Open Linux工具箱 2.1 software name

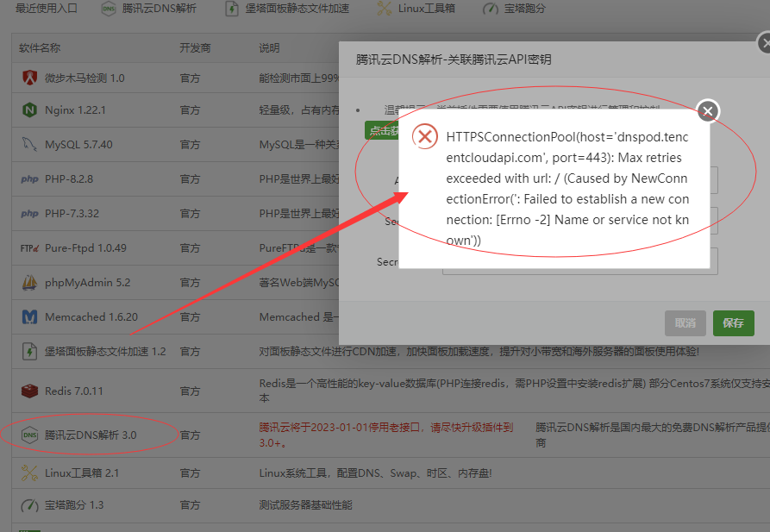(x=82, y=473)
